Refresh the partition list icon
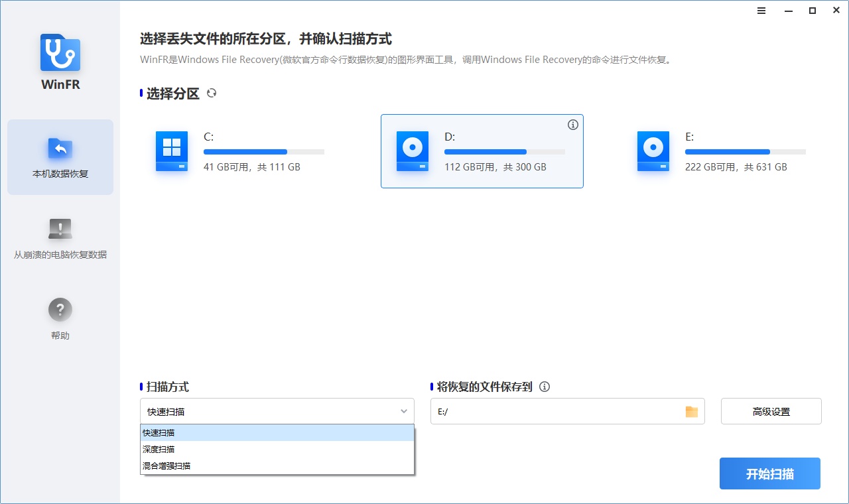This screenshot has width=849, height=504. tap(212, 94)
